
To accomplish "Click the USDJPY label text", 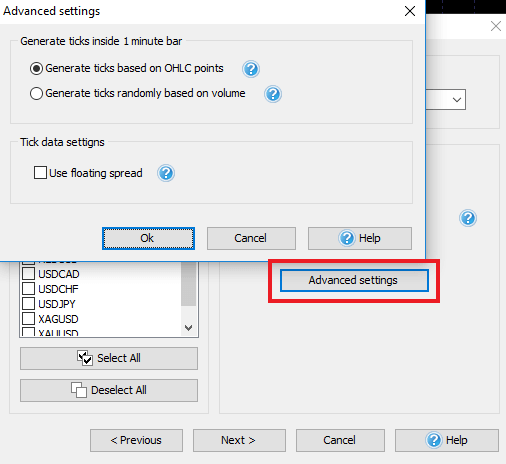I will [x=57, y=304].
